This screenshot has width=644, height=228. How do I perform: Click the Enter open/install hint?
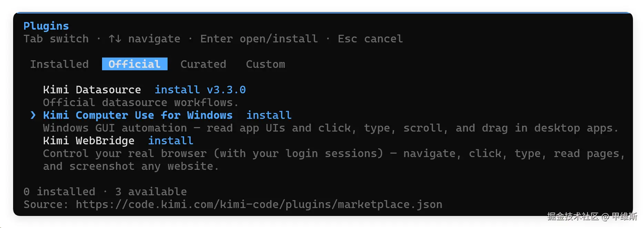[259, 39]
